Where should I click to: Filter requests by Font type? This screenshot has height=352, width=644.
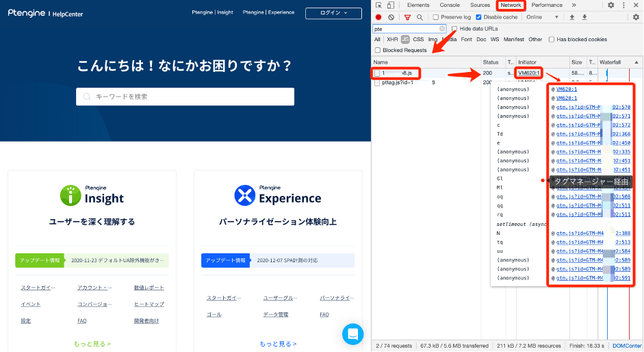tap(466, 40)
